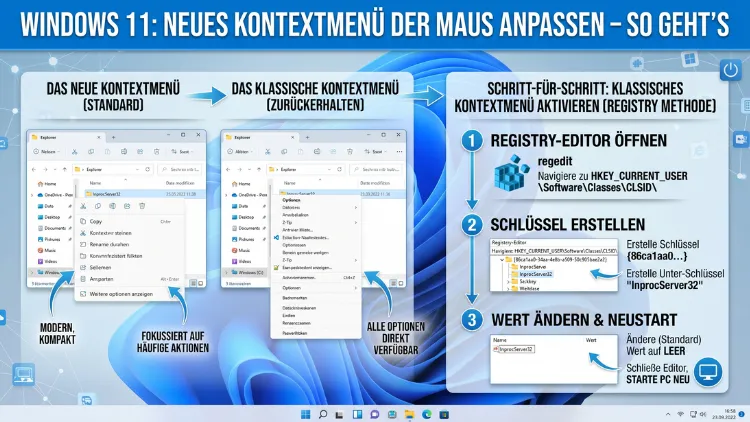Screen dimensions: 750x422
Task: Click the search box in the standard-menu Explorer
Action: point(180,169)
